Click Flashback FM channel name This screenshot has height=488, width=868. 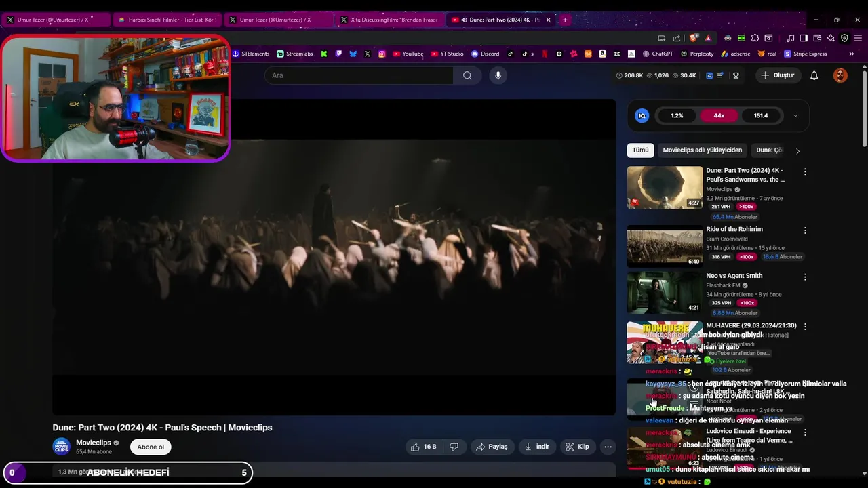coord(724,285)
